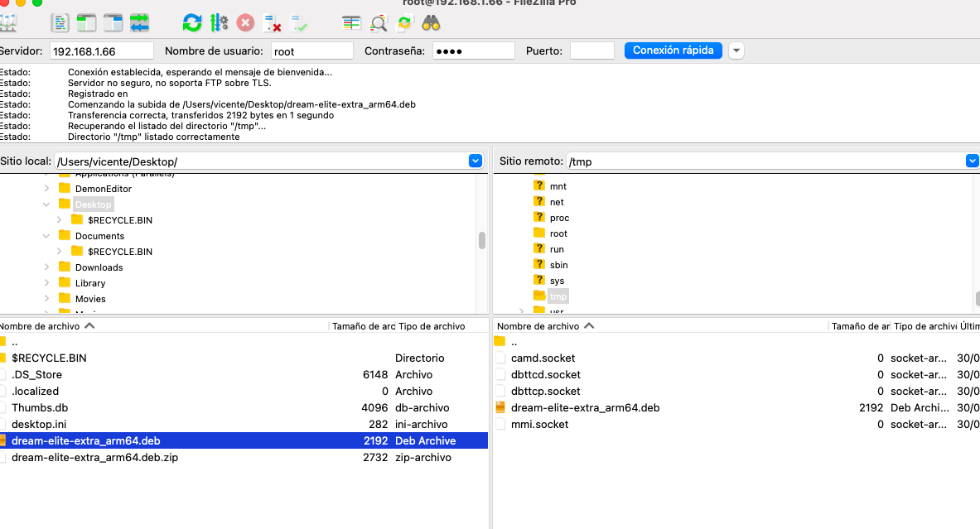Open the quick connect history dropdown arrow
The height and width of the screenshot is (529, 980).
click(x=736, y=50)
